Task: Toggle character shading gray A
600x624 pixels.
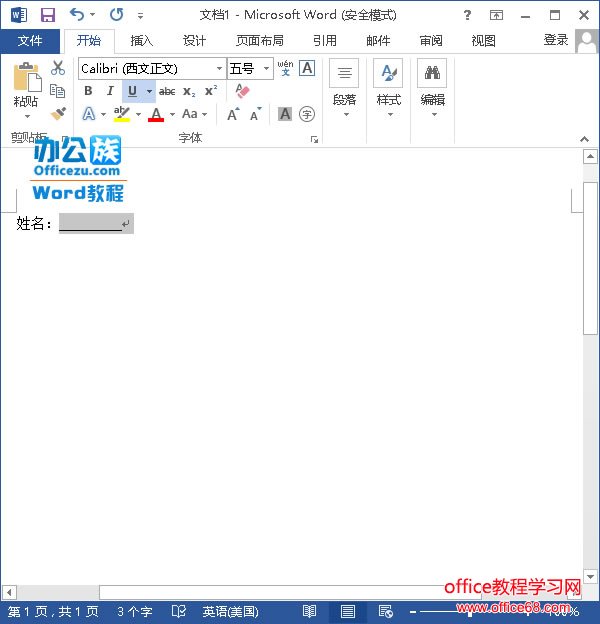Action: click(285, 114)
